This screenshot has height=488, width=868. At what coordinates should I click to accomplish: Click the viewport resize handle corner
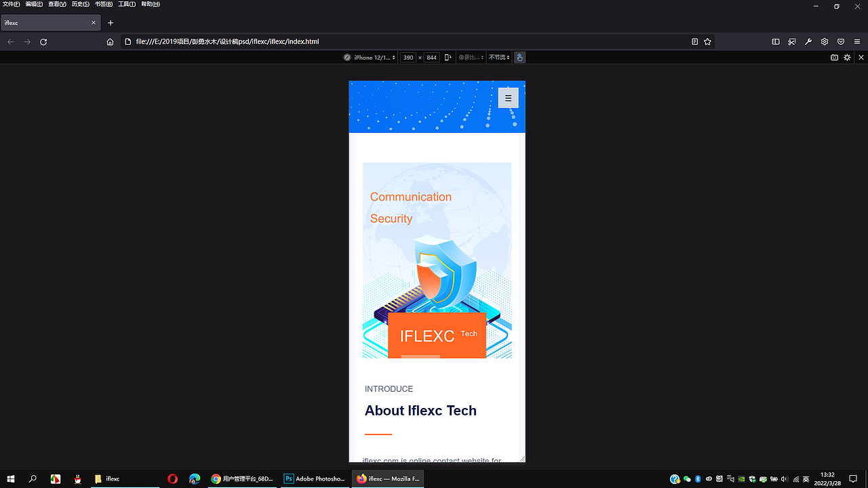click(522, 460)
